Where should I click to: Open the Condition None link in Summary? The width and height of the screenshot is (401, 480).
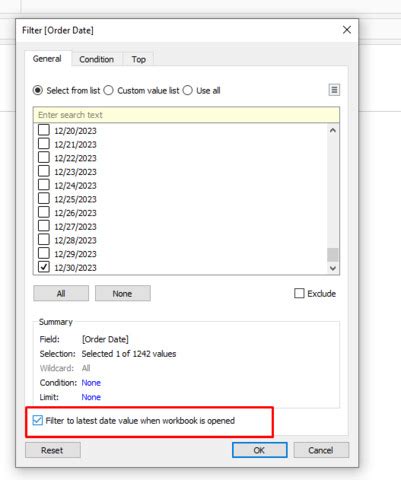(91, 383)
